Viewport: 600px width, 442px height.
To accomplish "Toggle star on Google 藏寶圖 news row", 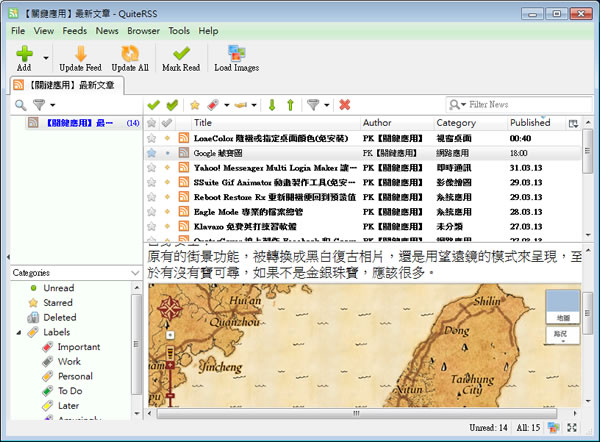I will pyautogui.click(x=152, y=153).
